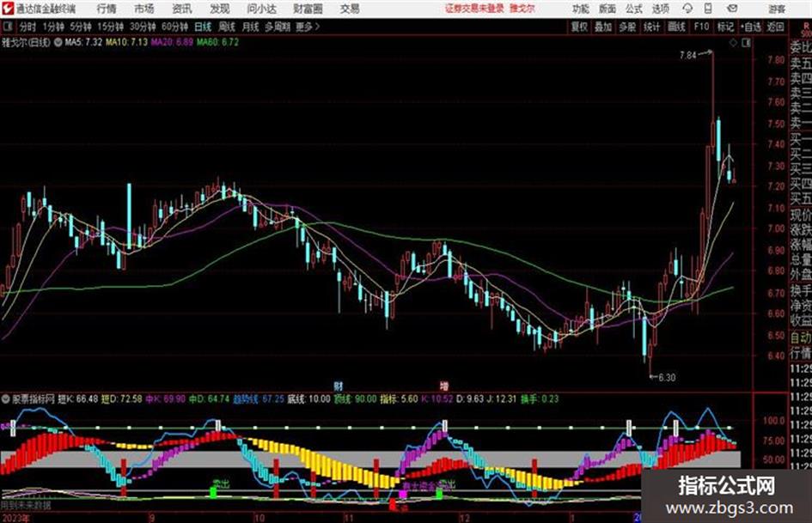Click the MA10: 7.13 label

(127, 42)
